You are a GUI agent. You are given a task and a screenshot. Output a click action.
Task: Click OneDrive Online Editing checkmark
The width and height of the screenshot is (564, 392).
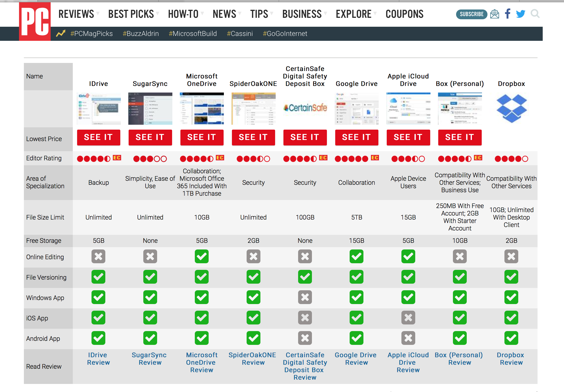click(x=202, y=256)
